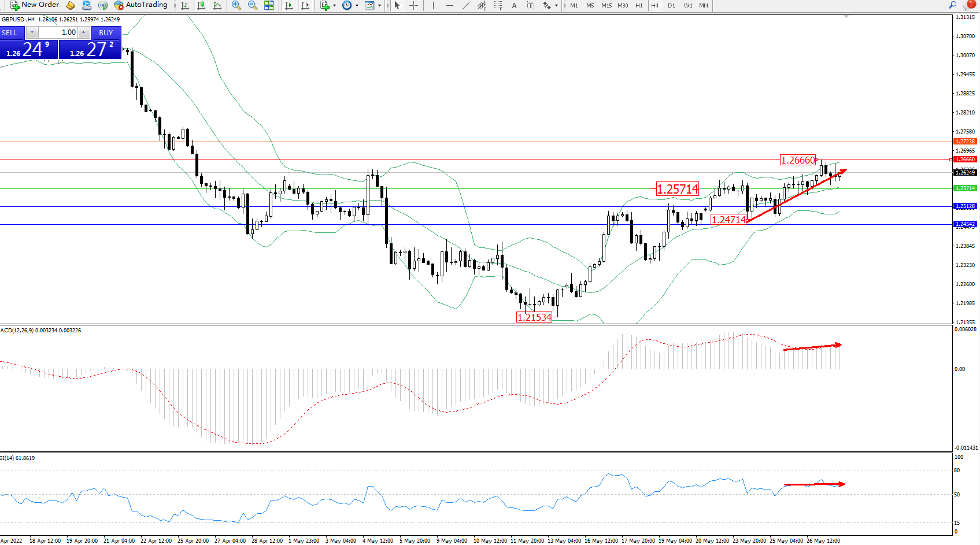This screenshot has width=980, height=545.
Task: Toggle the AutoTrading button
Action: 140,5
